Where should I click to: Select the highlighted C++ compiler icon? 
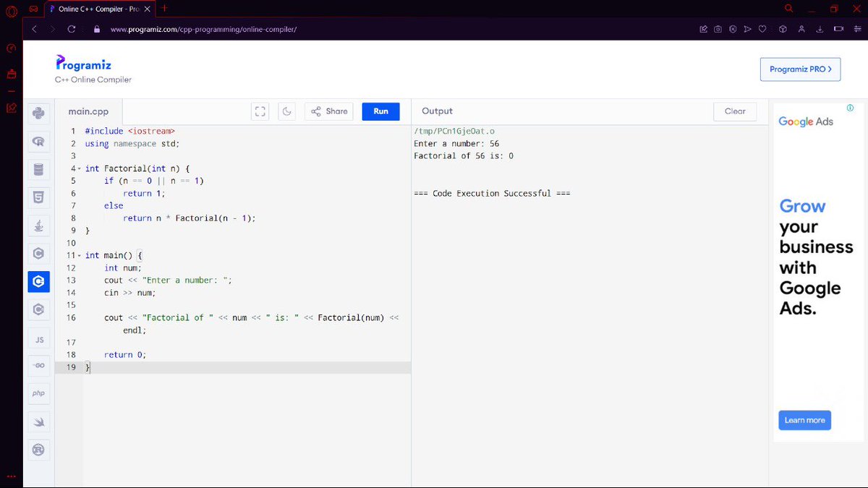[x=38, y=281]
